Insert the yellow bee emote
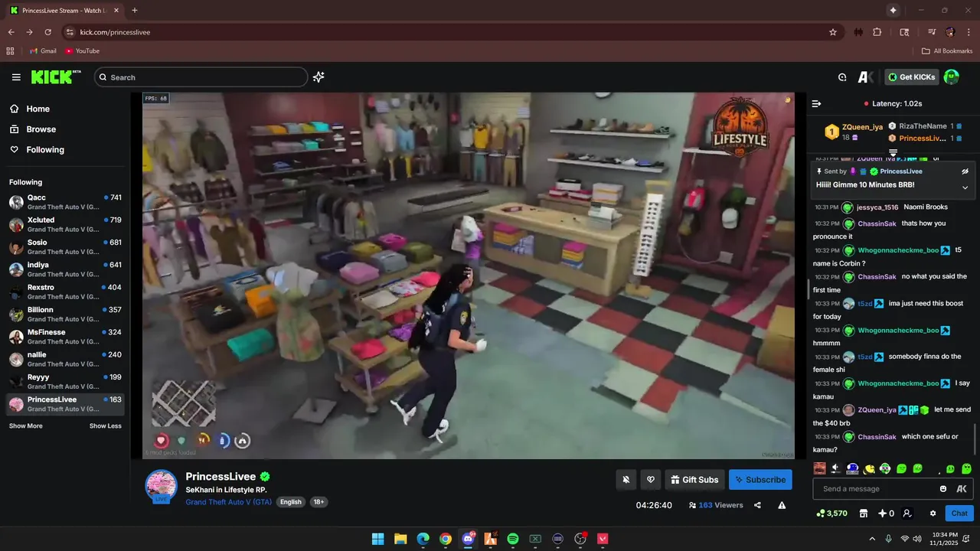This screenshot has height=551, width=980. point(869,468)
